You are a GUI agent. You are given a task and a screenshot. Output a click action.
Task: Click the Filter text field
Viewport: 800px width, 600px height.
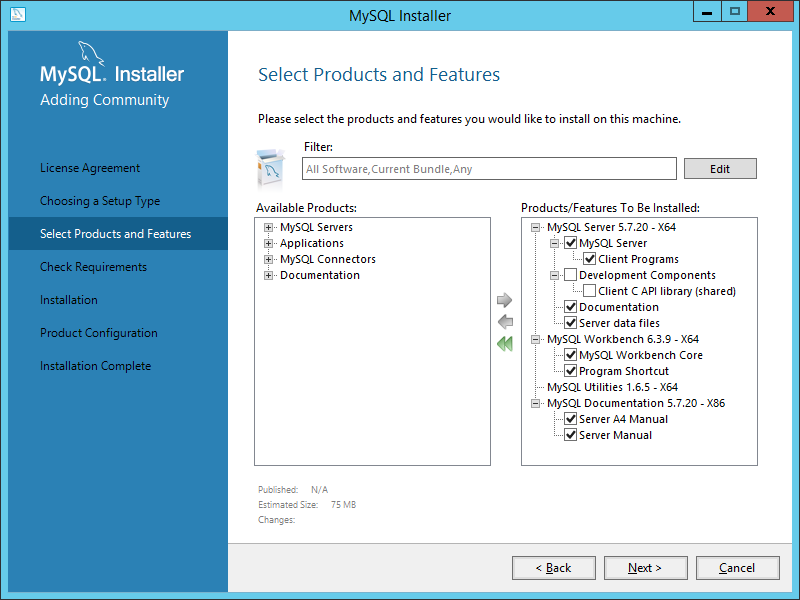pos(489,169)
